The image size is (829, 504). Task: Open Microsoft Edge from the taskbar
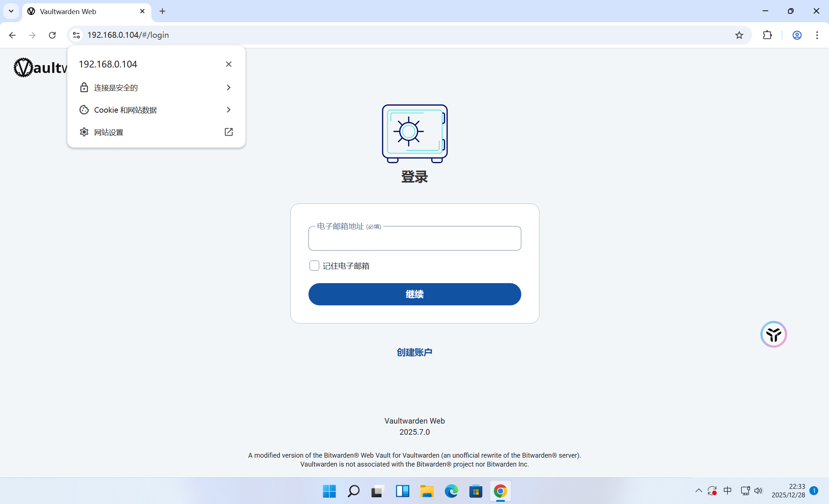pyautogui.click(x=451, y=491)
